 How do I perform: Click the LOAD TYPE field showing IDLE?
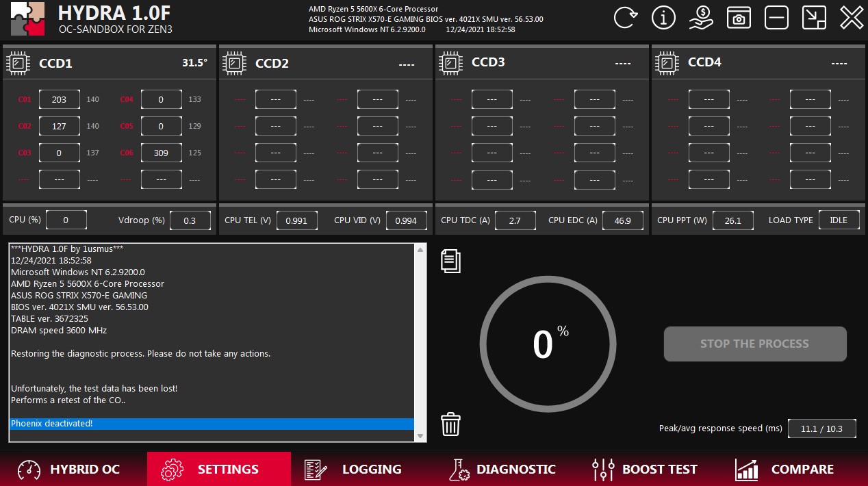pyautogui.click(x=839, y=220)
